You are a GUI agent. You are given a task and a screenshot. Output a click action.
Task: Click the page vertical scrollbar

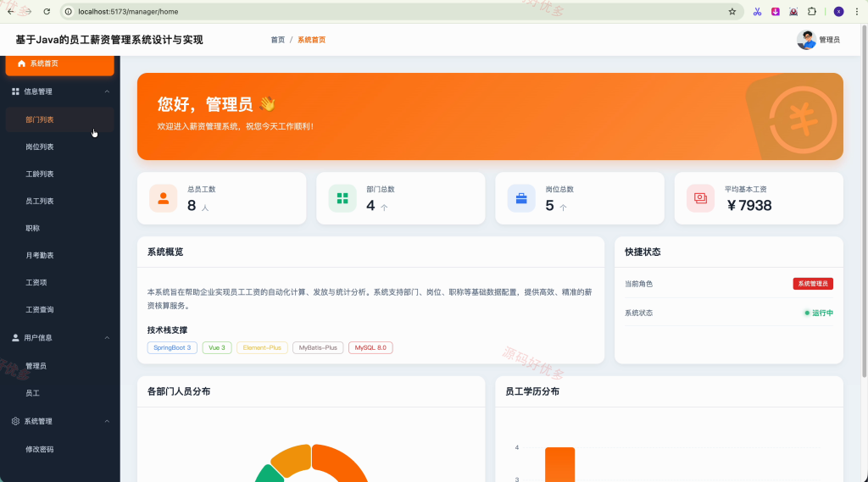pyautogui.click(x=864, y=202)
